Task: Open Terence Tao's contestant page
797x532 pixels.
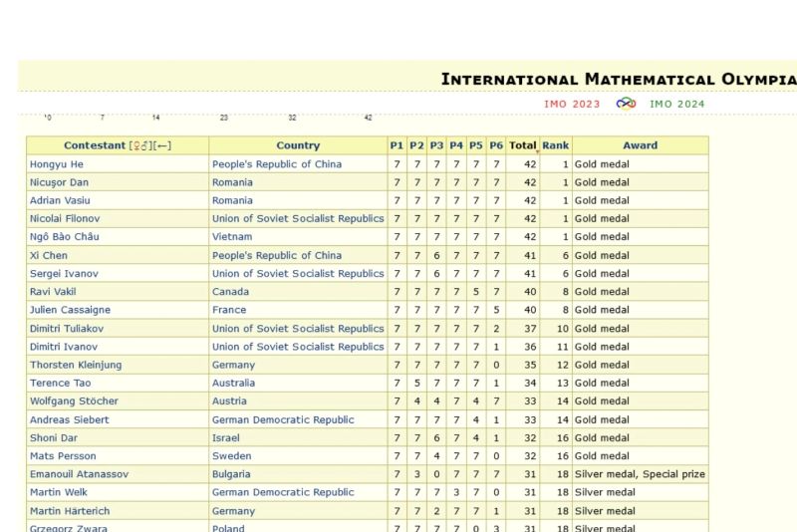Action: 58,384
